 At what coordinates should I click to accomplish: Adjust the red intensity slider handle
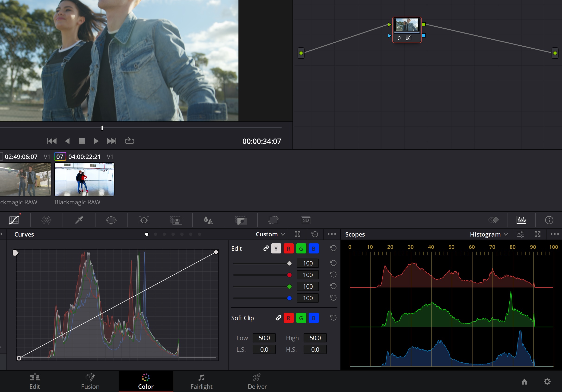(289, 275)
